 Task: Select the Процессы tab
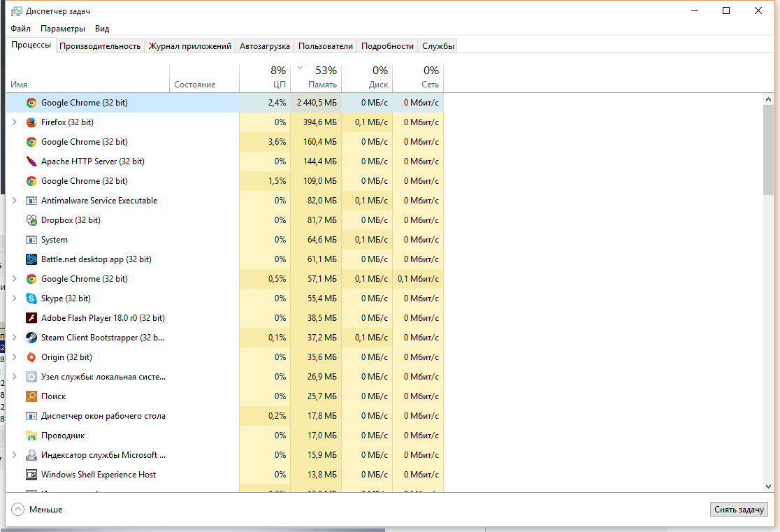[x=31, y=45]
